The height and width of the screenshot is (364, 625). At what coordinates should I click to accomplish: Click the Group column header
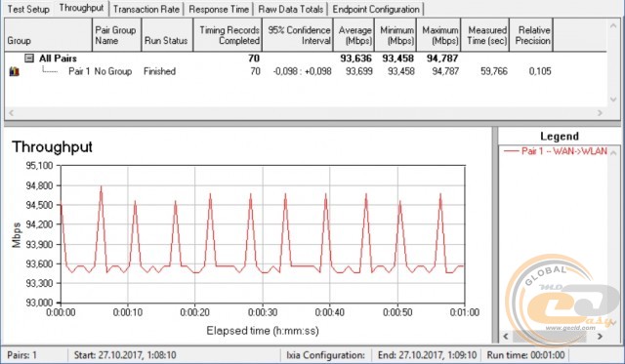48,35
